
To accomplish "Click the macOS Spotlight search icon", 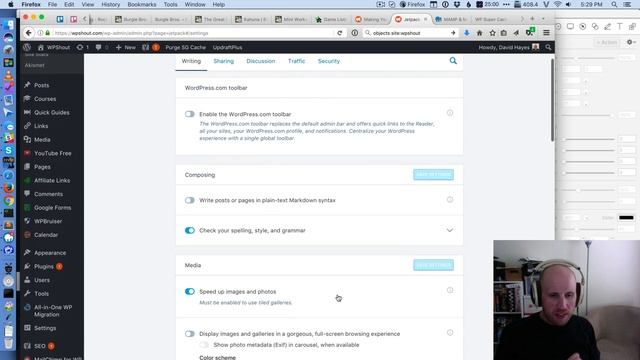I will click(x=614, y=4).
